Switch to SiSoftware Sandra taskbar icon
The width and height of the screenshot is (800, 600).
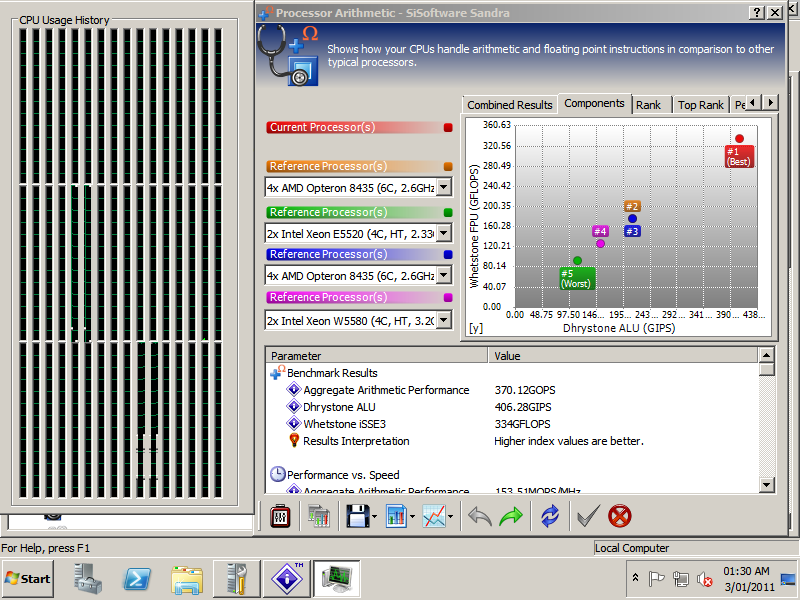(x=287, y=579)
